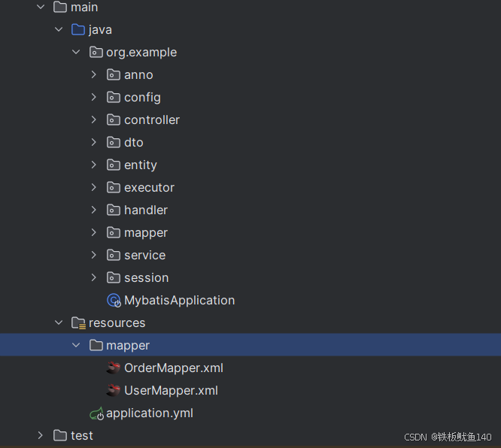Expand the dto package chevron
The image size is (501, 448).
93,142
